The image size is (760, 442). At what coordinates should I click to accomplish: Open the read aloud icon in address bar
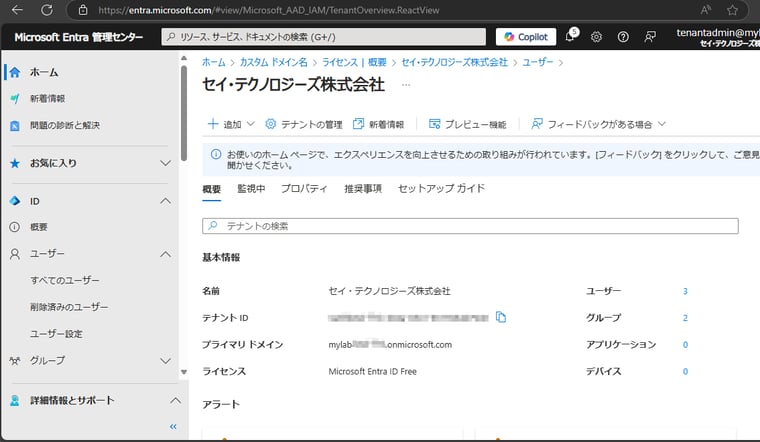click(706, 10)
